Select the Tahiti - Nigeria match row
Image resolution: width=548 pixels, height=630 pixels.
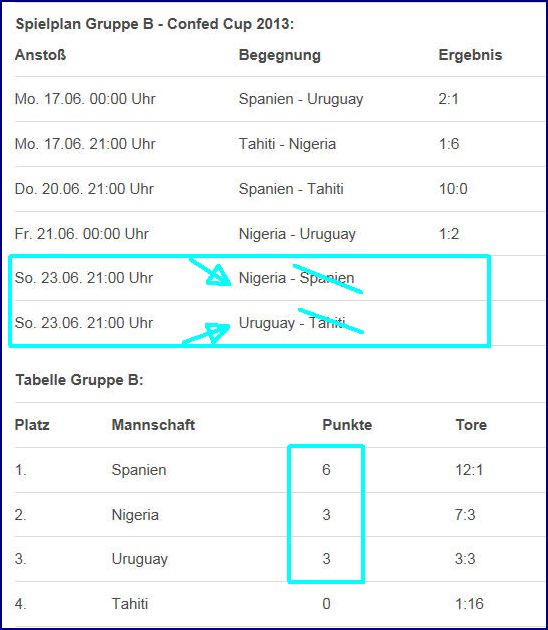coord(279,144)
